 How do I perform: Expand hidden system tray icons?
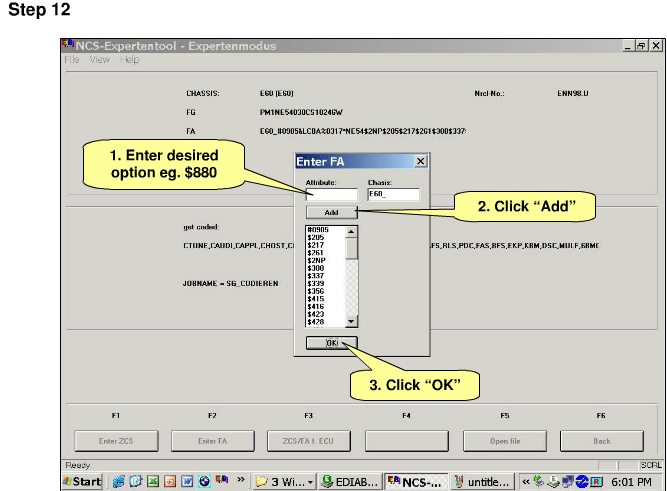[x=526, y=482]
